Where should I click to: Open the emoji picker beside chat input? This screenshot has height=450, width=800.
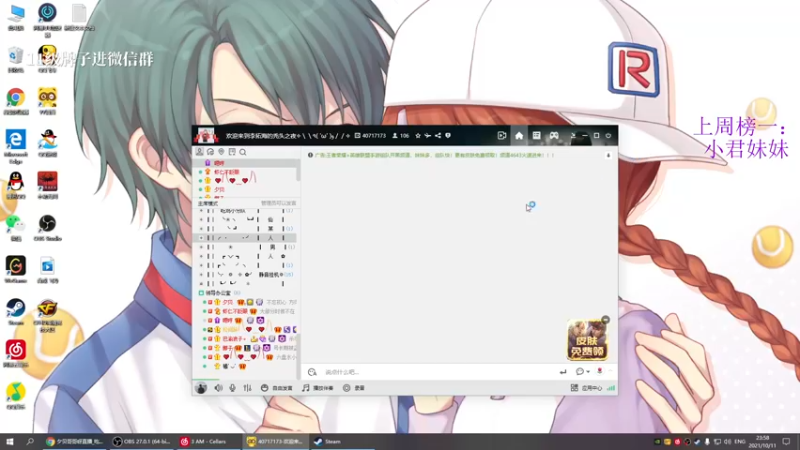(312, 372)
